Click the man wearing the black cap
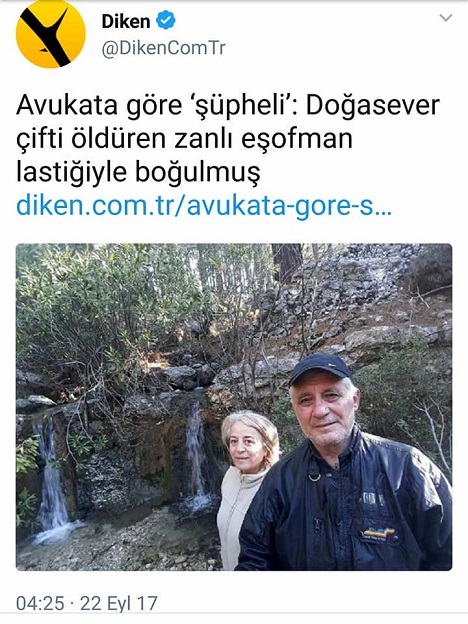This screenshot has height=624, width=468. pyautogui.click(x=345, y=462)
